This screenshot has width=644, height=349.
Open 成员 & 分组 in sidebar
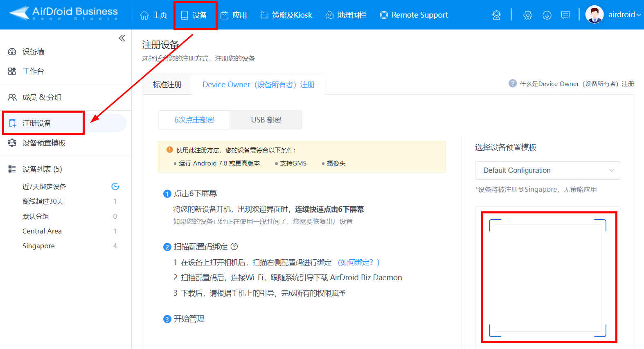coord(42,97)
